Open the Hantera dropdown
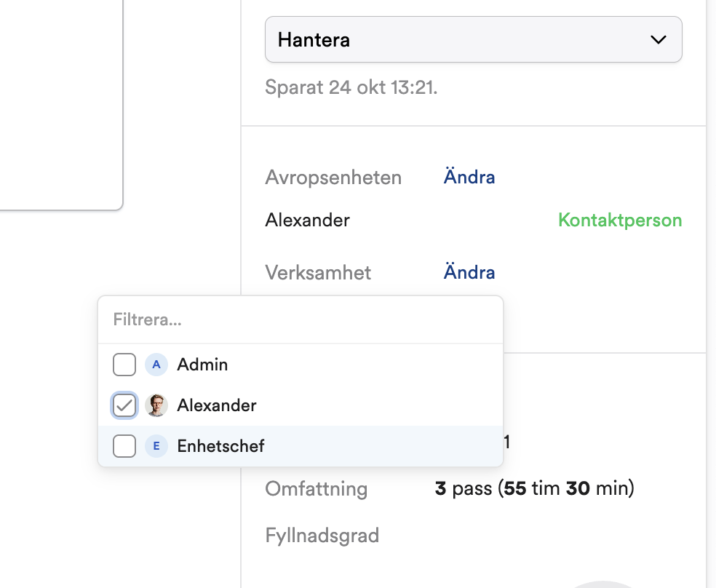Viewport: 716px width, 588px height. click(474, 39)
